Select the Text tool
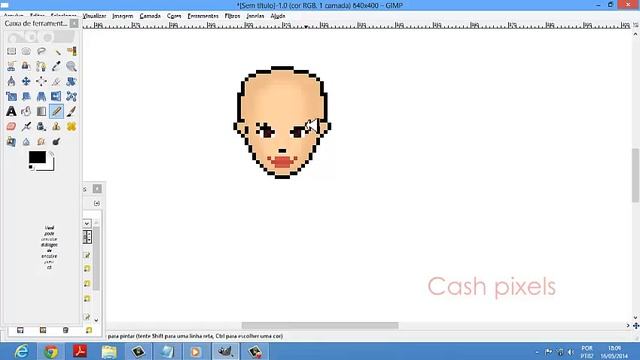The width and height of the screenshot is (640, 360). 11,111
